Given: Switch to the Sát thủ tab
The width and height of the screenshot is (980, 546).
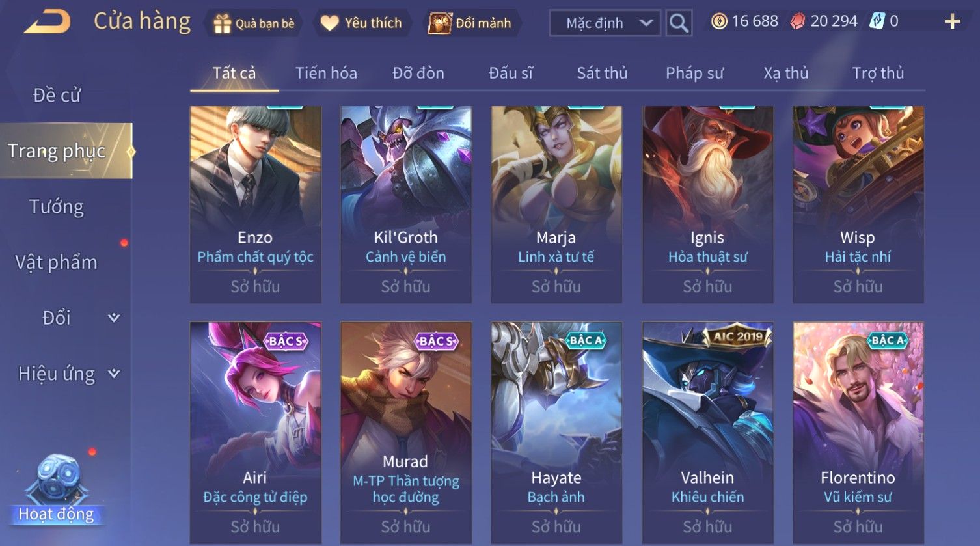Looking at the screenshot, I should pyautogui.click(x=602, y=73).
